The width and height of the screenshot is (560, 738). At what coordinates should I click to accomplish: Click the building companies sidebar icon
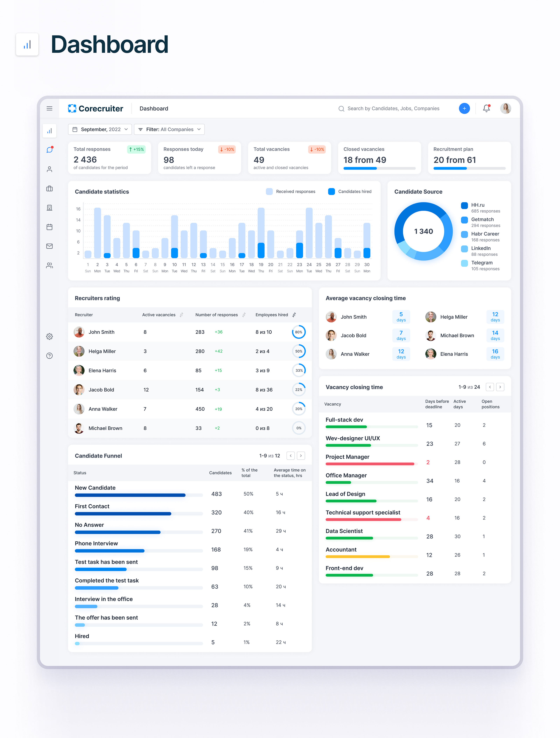[x=49, y=208]
